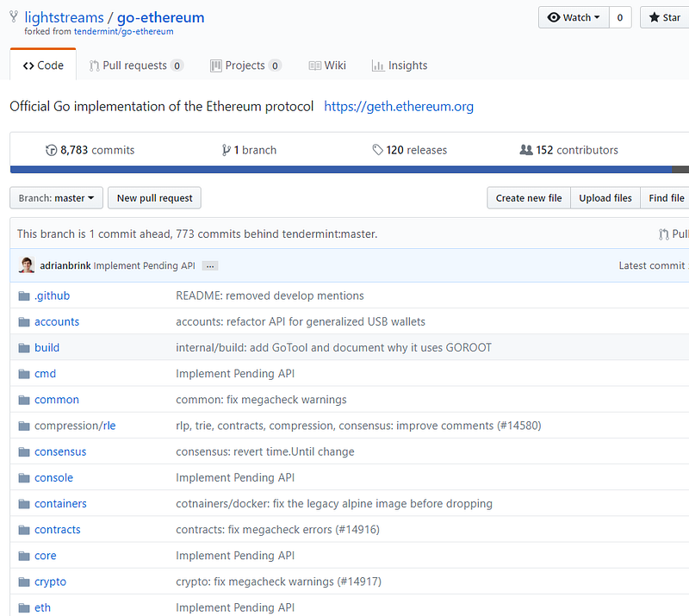Click the Insights graph icon
The width and height of the screenshot is (689, 616).
[378, 65]
